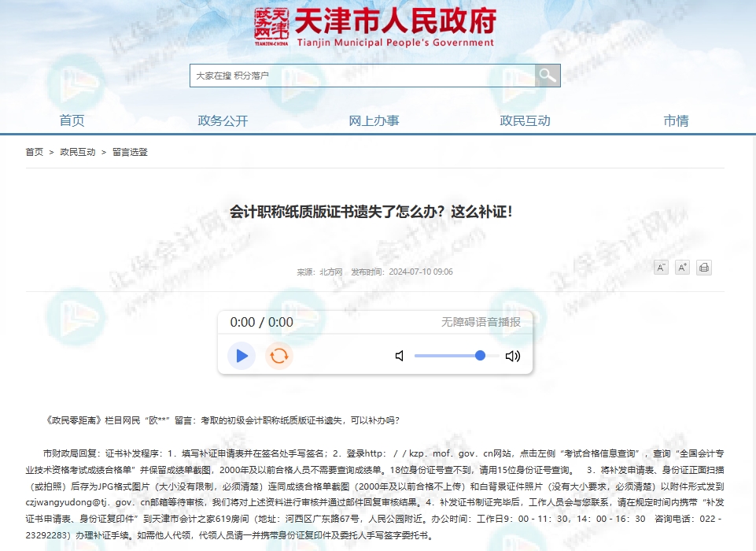Screen dimensions: 756x551
Task: Open the 政务公开 navigation menu
Action: pos(222,120)
